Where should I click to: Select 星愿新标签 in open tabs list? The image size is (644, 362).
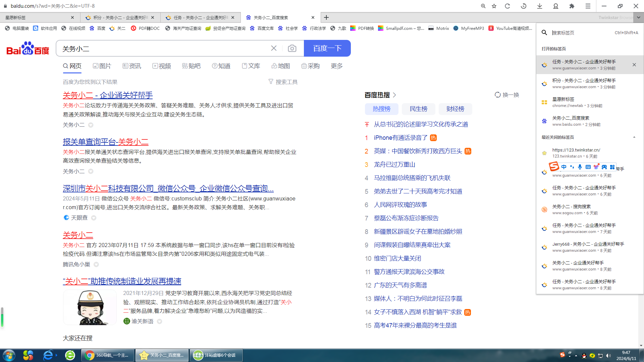pos(590,102)
